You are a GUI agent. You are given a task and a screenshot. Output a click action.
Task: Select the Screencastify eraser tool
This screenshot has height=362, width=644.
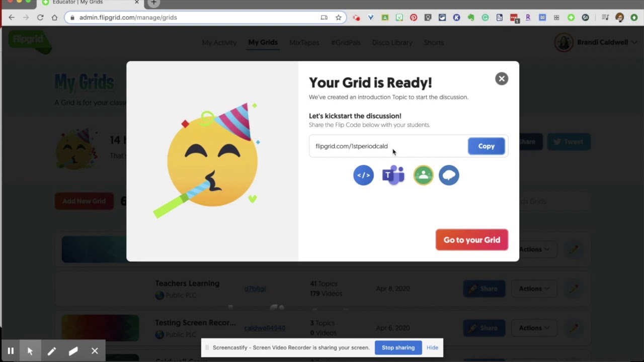(x=73, y=351)
